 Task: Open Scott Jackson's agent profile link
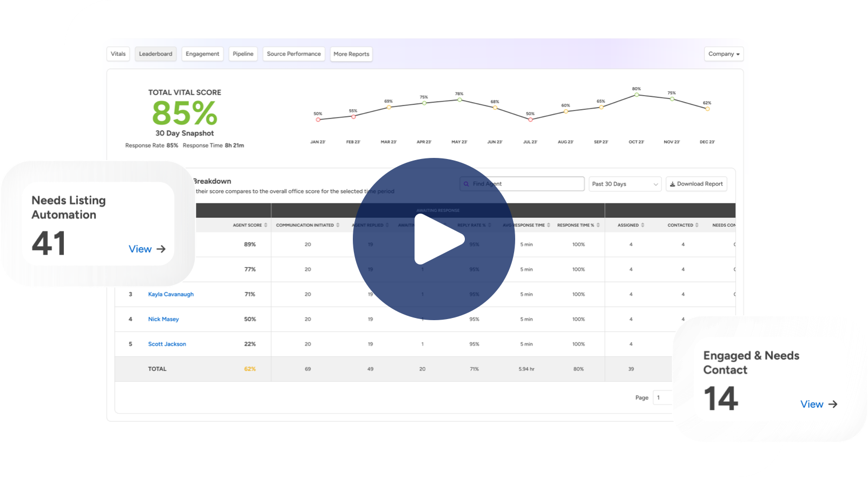tap(167, 344)
